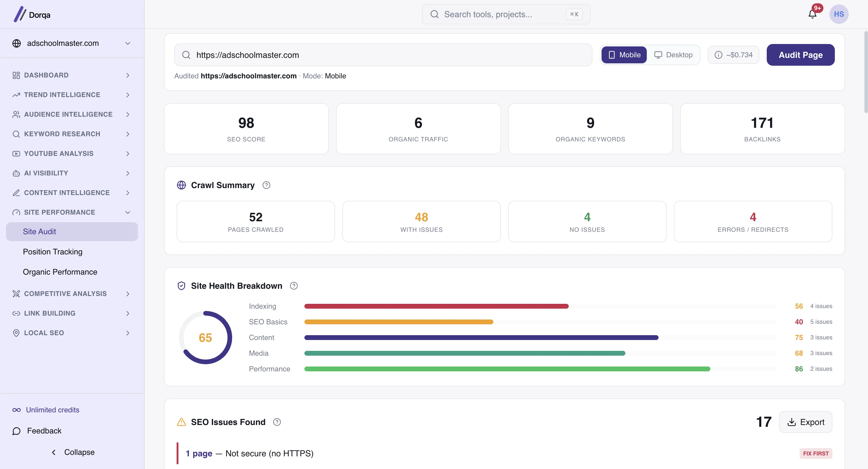Open the Site Audit menu item
This screenshot has height=469, width=868.
pos(72,232)
